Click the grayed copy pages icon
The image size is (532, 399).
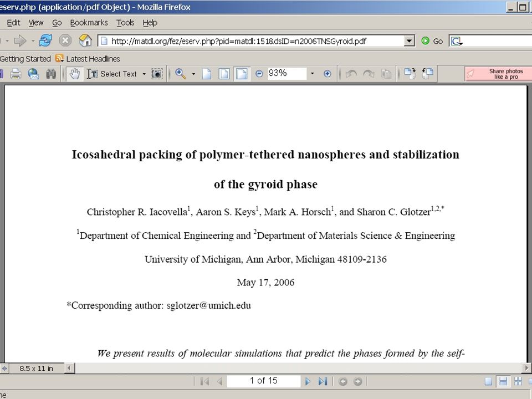[x=386, y=74]
